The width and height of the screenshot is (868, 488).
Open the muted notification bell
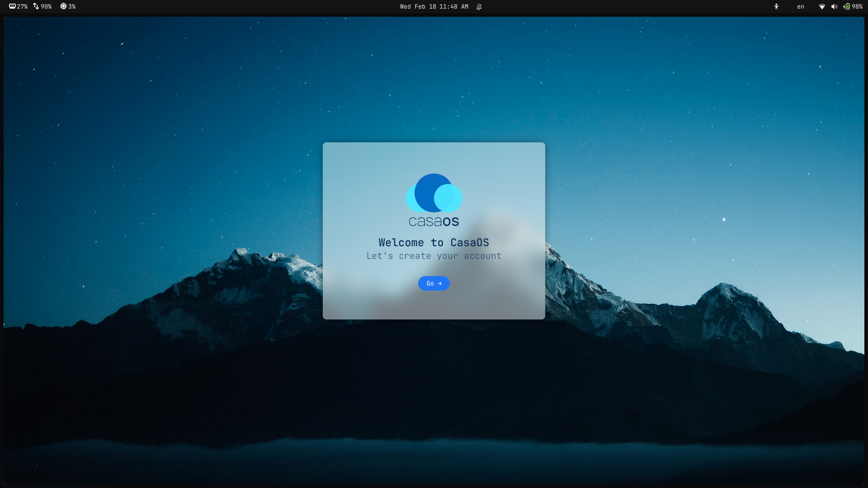click(x=479, y=7)
